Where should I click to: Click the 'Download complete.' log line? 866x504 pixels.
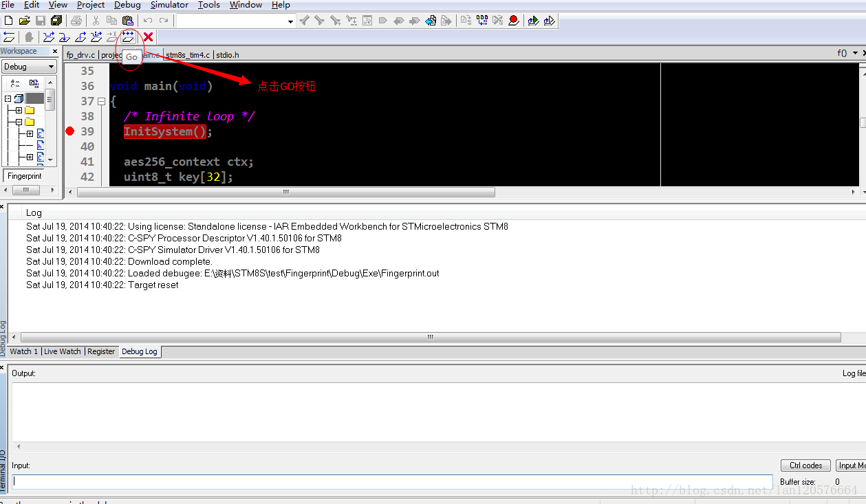pyautogui.click(x=119, y=261)
